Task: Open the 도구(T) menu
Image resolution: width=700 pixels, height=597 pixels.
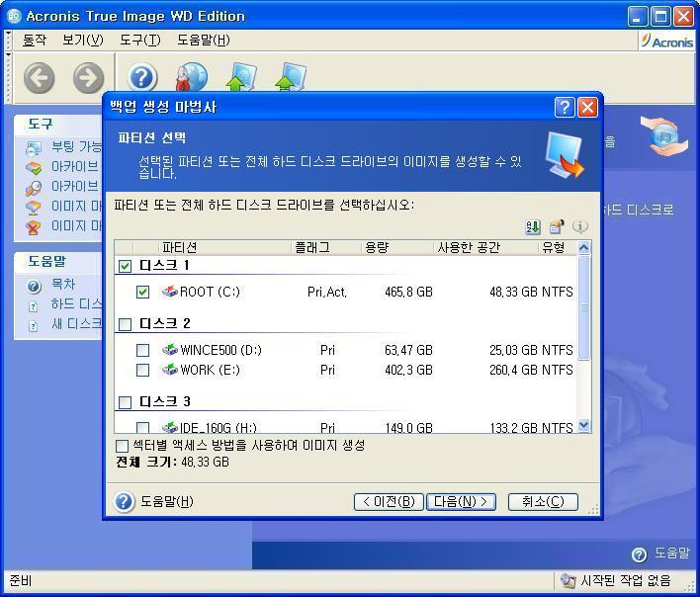Action: click(140, 41)
